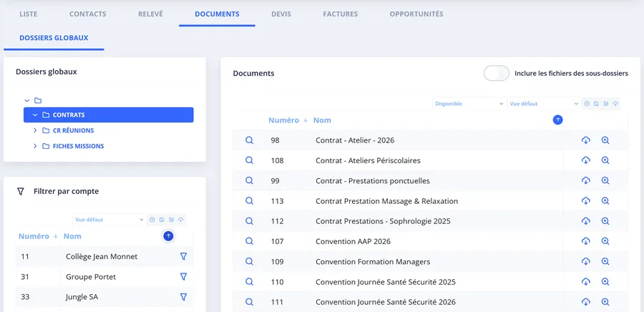Click blue up-arrow button in account list header
The height and width of the screenshot is (312, 644).
[168, 235]
